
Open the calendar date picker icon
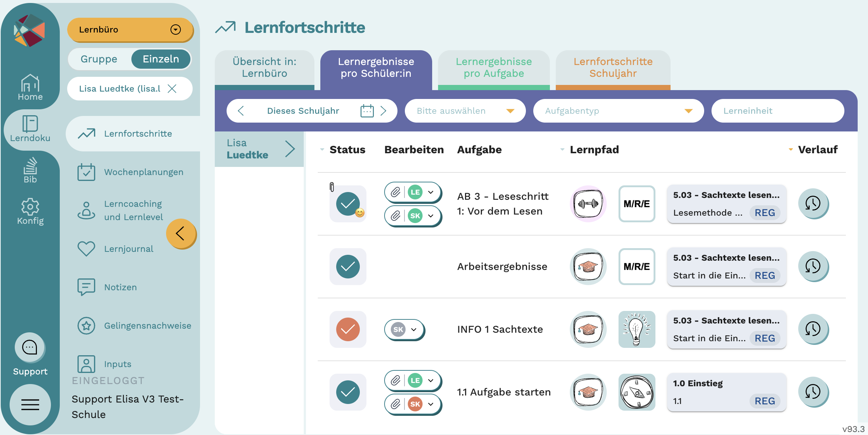[x=367, y=111]
